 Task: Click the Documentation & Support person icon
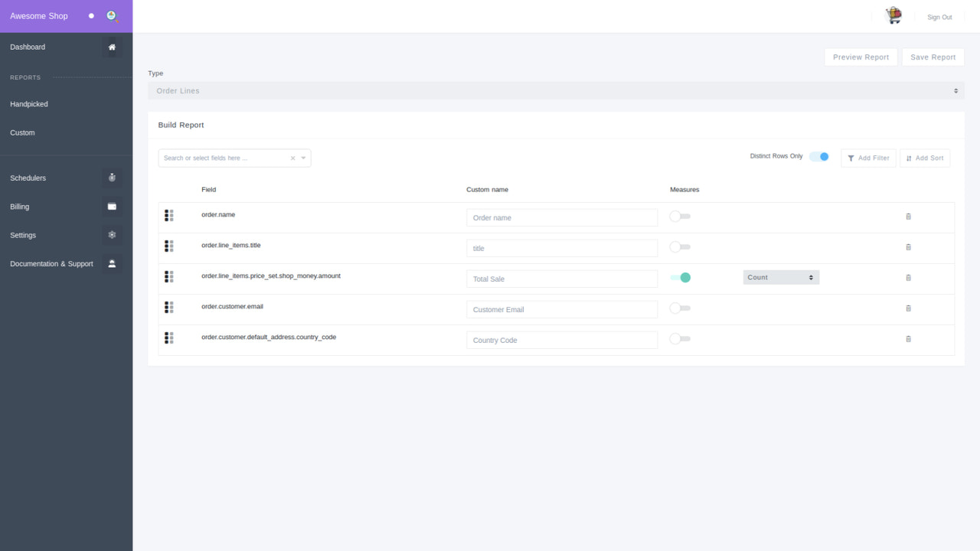point(112,263)
